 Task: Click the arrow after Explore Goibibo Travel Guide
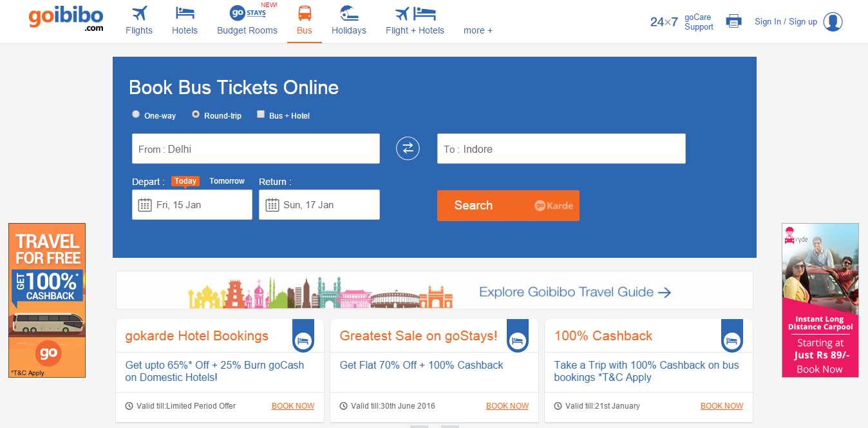tap(665, 293)
